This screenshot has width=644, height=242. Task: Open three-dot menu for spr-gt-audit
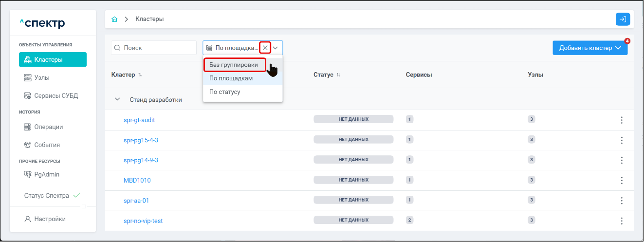pyautogui.click(x=622, y=120)
